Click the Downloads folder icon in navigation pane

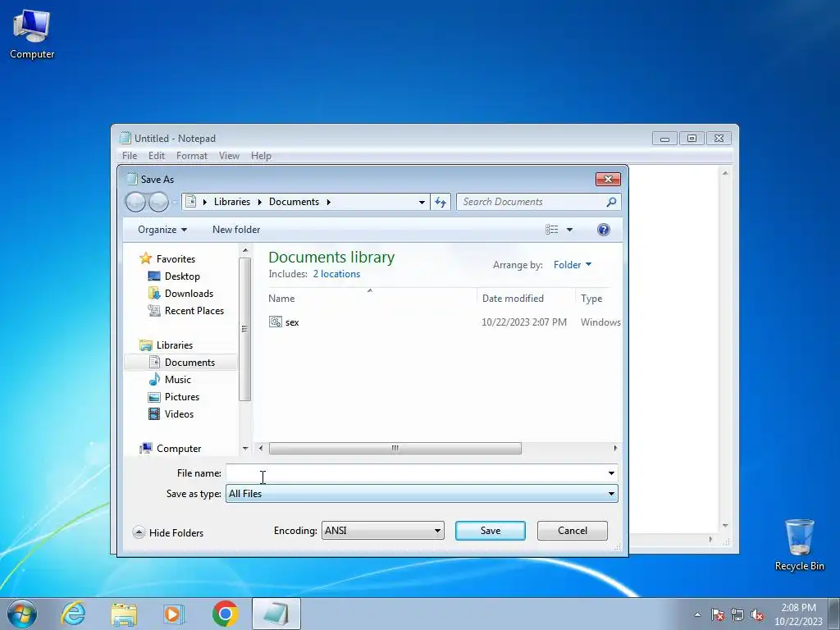coord(154,294)
